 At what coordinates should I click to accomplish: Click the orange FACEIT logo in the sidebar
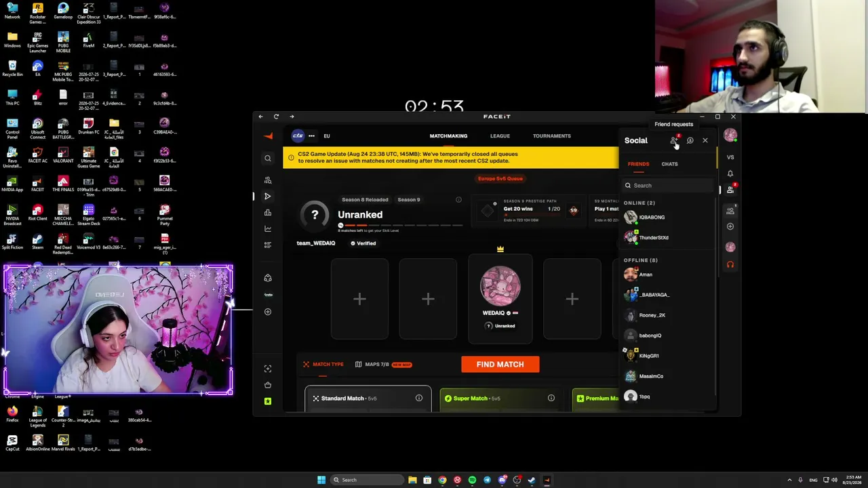[268, 136]
